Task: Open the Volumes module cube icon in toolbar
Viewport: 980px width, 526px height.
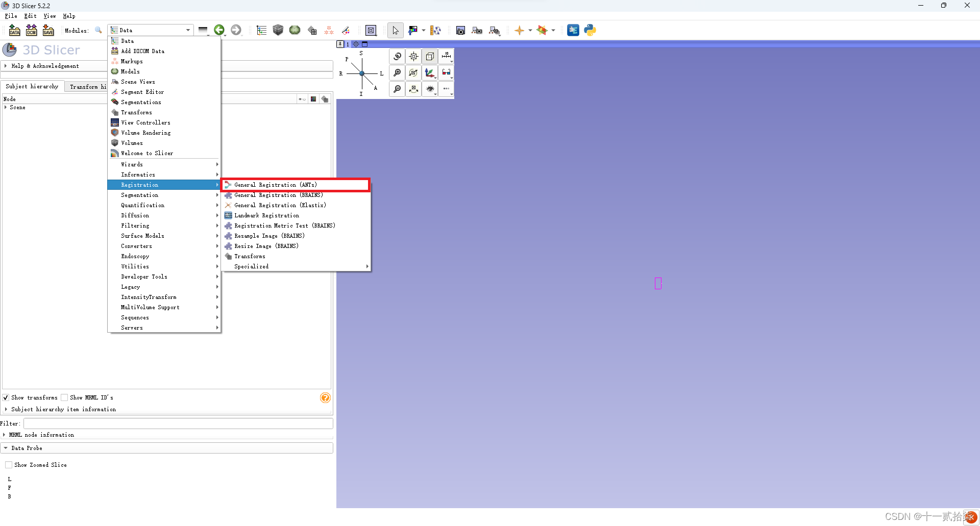Action: click(x=278, y=30)
